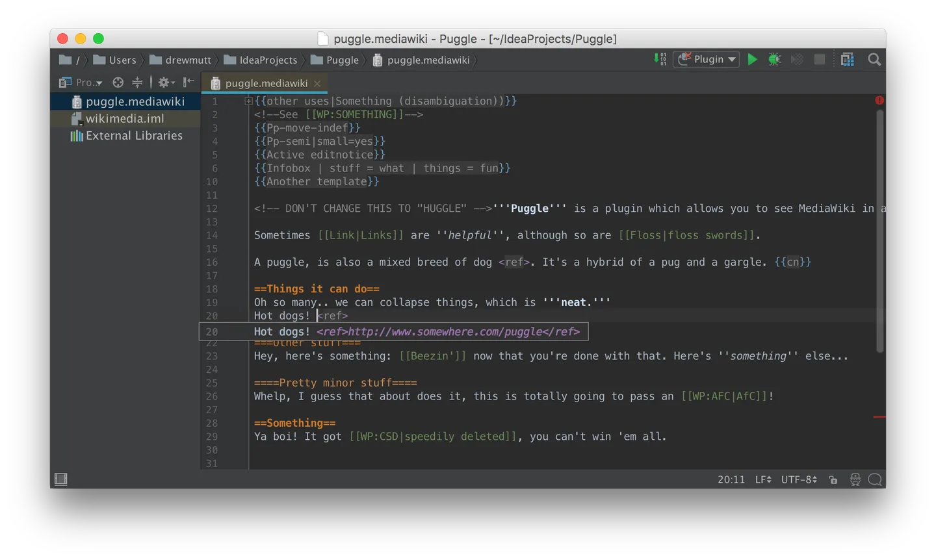Select puggle.mediawiki in the project tree

pos(125,101)
